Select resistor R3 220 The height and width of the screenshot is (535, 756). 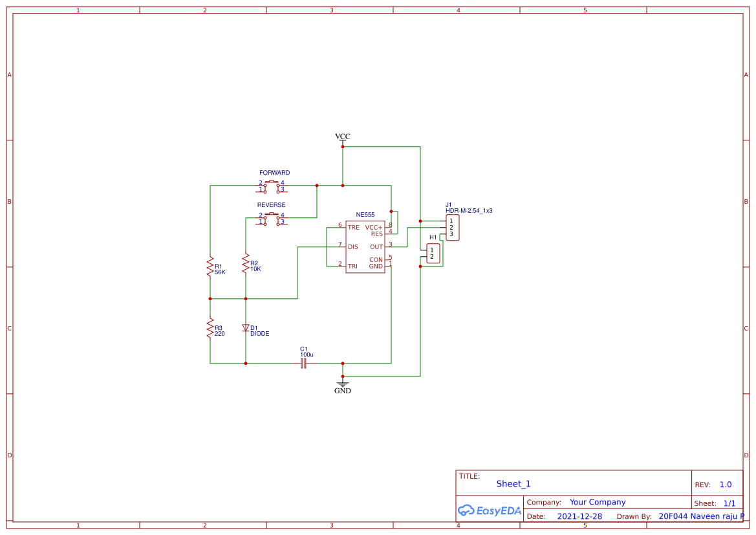point(211,329)
